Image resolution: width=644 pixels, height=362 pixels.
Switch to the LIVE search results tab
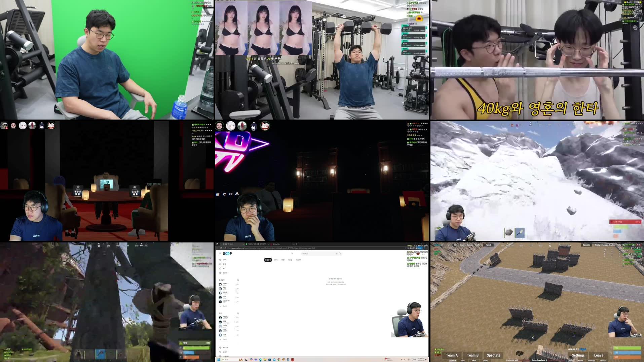point(276,260)
